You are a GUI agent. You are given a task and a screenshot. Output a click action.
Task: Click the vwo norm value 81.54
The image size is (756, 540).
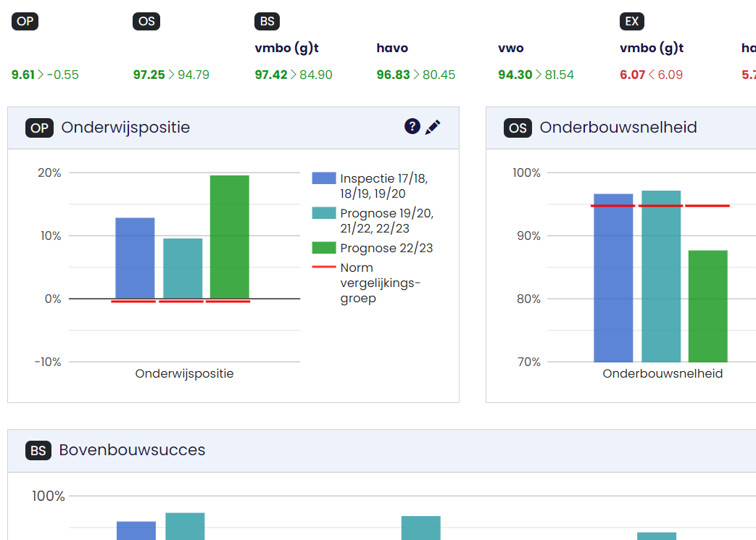pyautogui.click(x=560, y=75)
